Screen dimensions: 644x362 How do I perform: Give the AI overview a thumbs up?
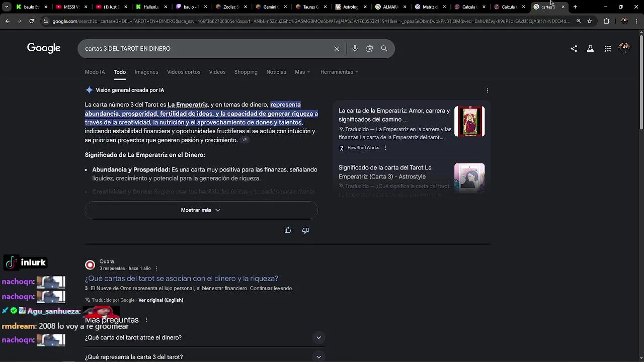(x=288, y=230)
